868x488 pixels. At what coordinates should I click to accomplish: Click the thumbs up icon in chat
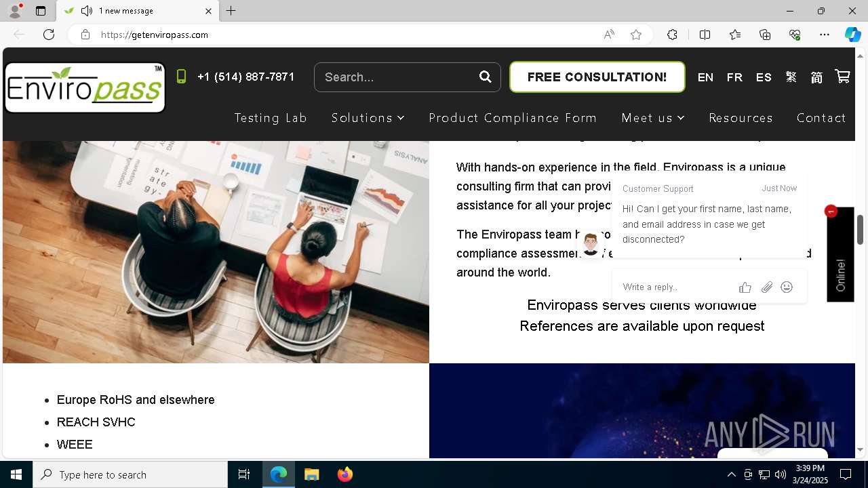(x=745, y=287)
